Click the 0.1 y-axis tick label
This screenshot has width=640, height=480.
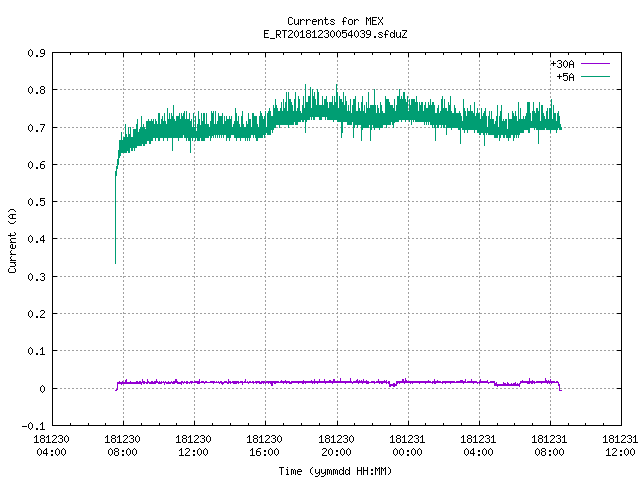click(36, 351)
